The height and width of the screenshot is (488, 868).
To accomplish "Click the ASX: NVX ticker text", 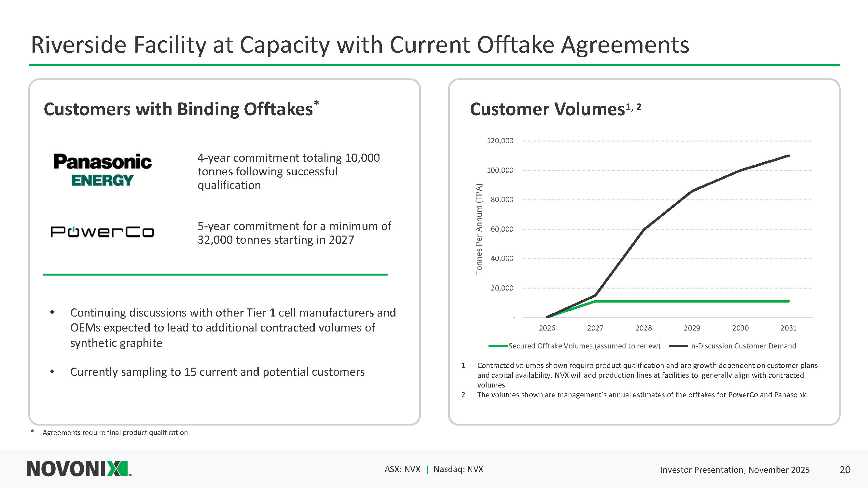I will [402, 469].
